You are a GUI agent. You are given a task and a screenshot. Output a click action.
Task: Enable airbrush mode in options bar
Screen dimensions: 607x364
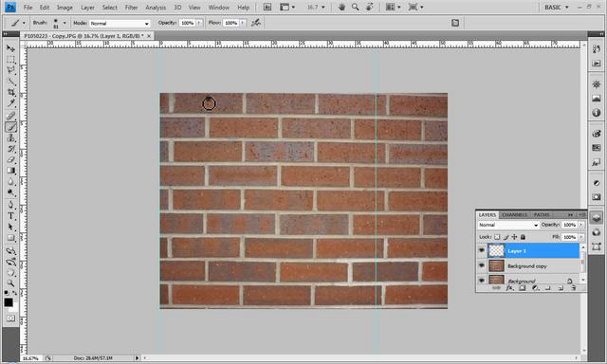(x=256, y=23)
